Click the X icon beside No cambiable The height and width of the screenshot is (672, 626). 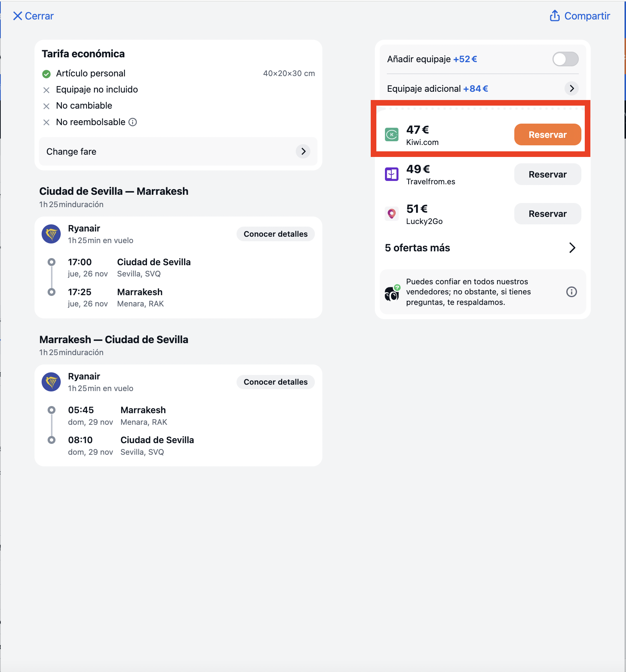click(x=46, y=106)
